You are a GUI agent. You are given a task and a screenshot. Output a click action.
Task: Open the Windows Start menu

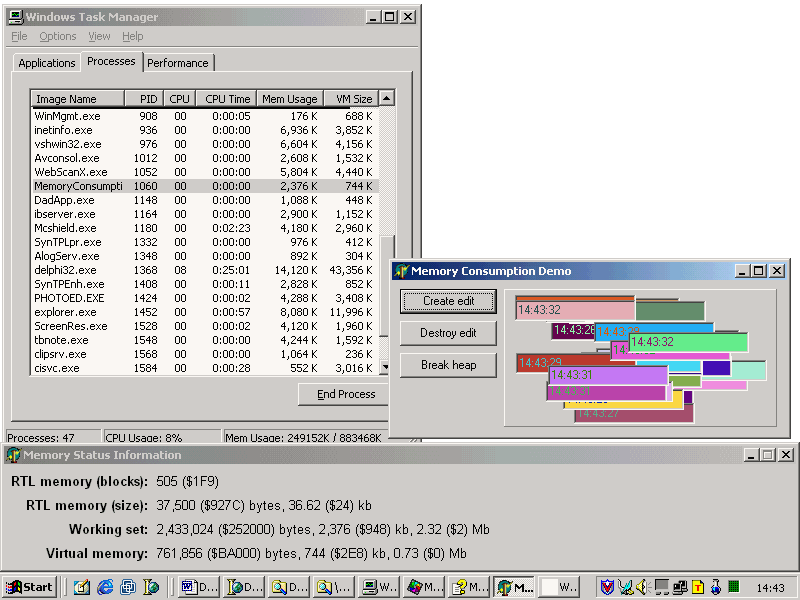[x=30, y=587]
